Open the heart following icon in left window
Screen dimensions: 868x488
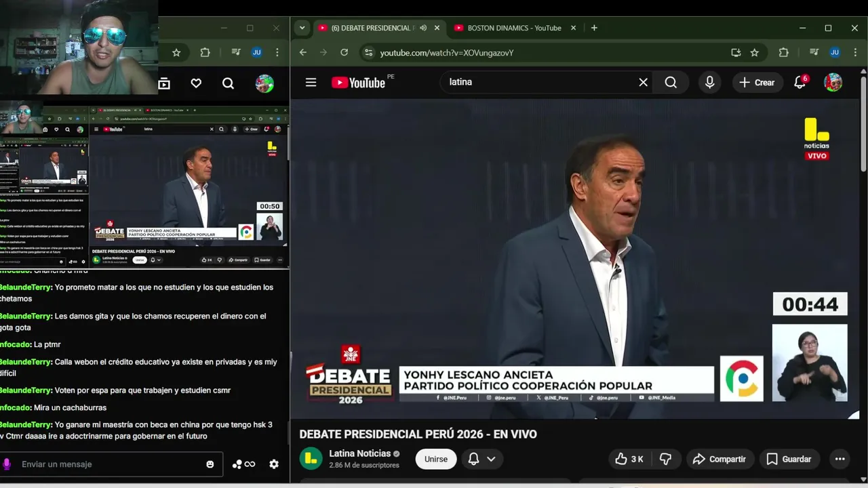196,83
